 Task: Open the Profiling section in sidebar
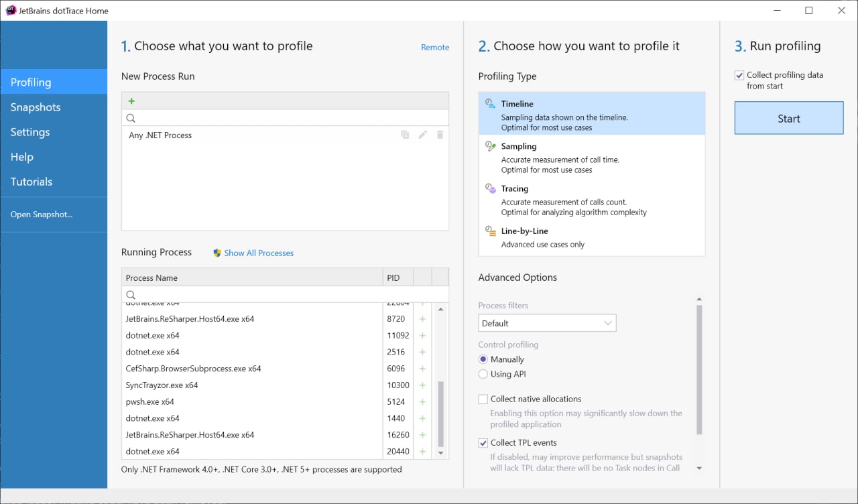pos(54,82)
